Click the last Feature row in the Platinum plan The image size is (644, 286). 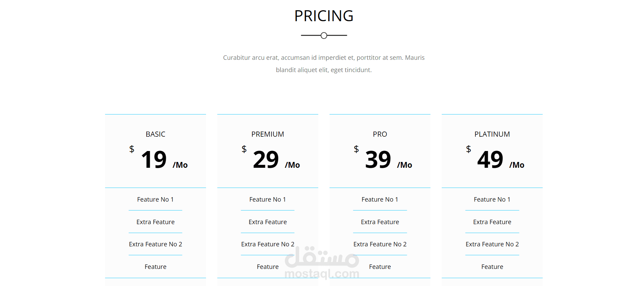[x=492, y=267]
